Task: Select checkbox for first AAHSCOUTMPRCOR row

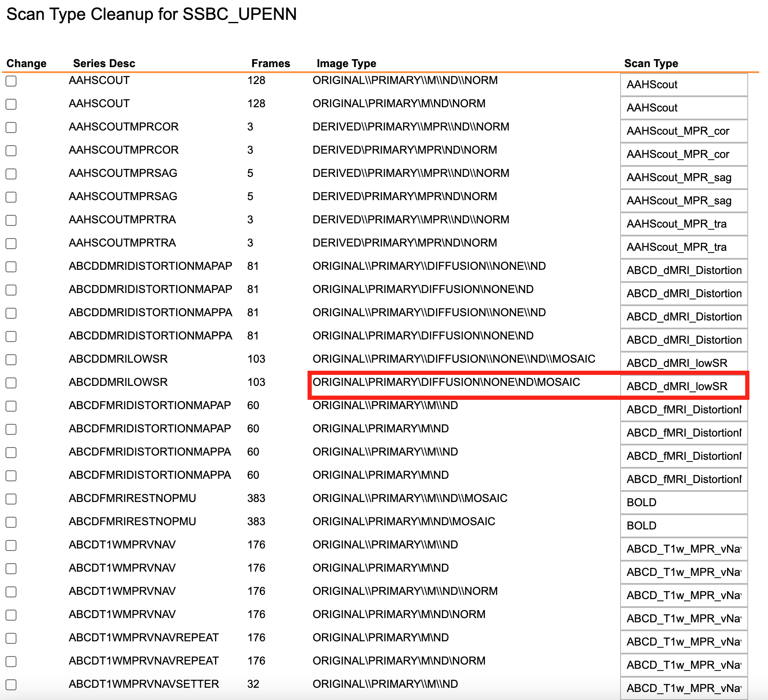Action: click(11, 128)
